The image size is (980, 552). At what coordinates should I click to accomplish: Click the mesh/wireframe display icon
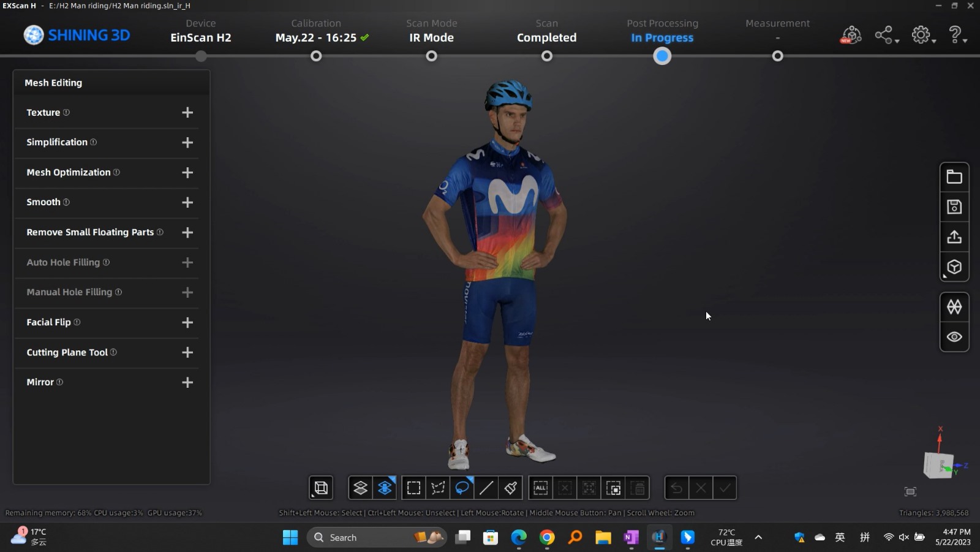tap(954, 306)
